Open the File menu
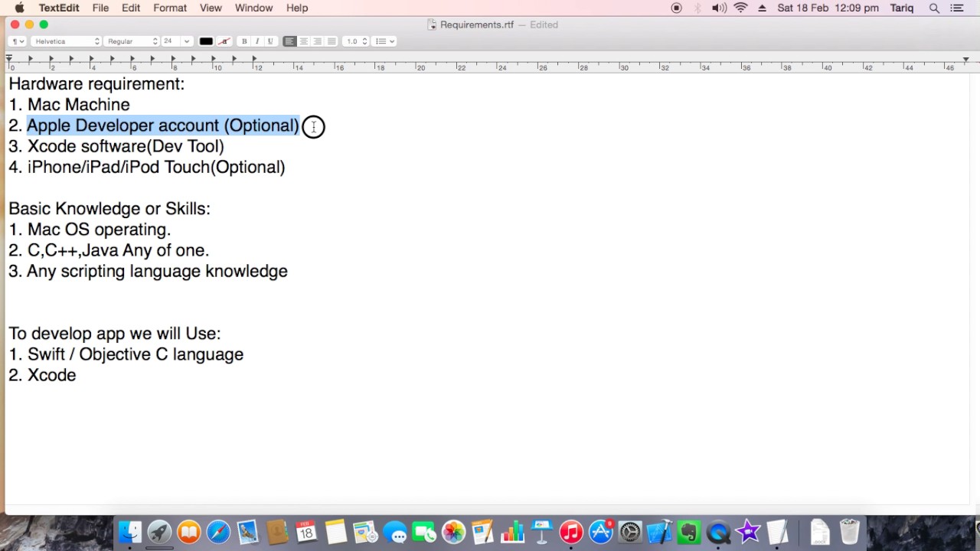The height and width of the screenshot is (551, 980). [100, 8]
